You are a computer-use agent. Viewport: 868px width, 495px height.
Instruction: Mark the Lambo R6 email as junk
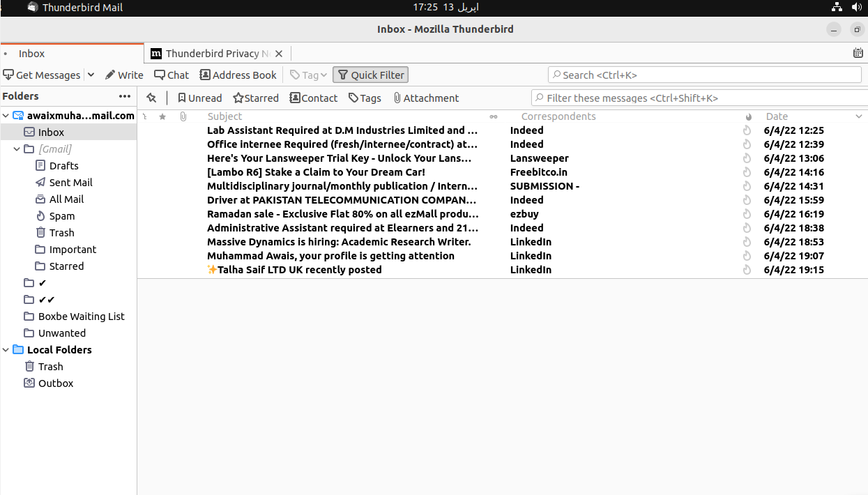[747, 172]
